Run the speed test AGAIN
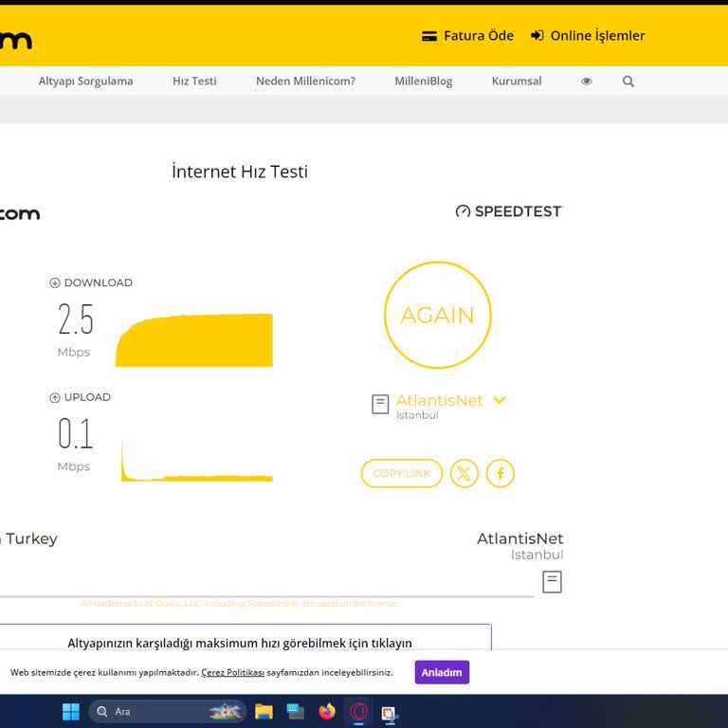 point(437,315)
